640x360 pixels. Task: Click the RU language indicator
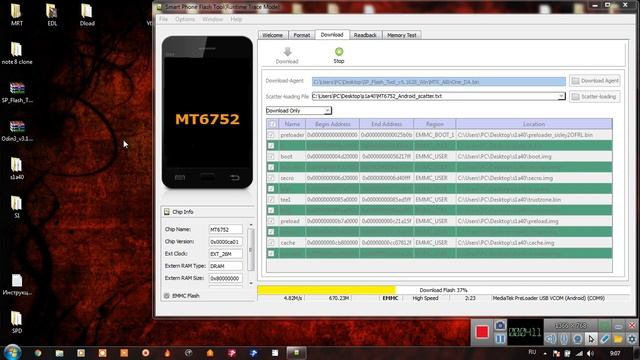pyautogui.click(x=532, y=352)
